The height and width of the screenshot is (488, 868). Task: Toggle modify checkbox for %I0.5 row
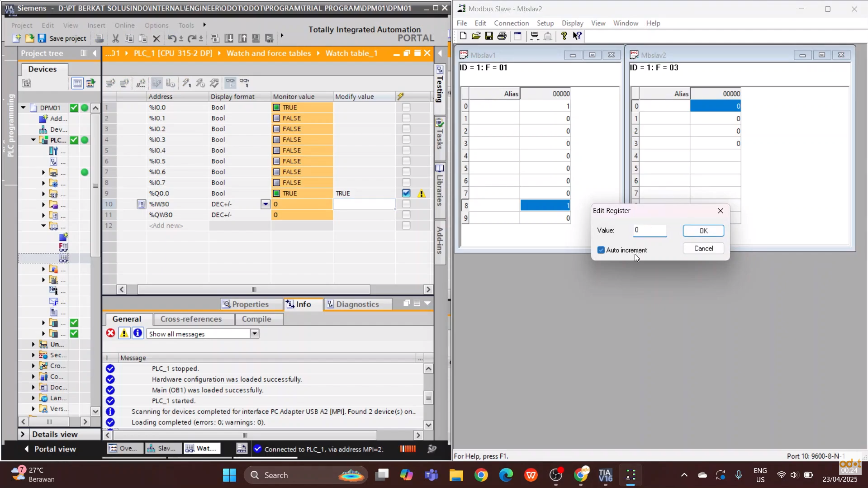[406, 161]
